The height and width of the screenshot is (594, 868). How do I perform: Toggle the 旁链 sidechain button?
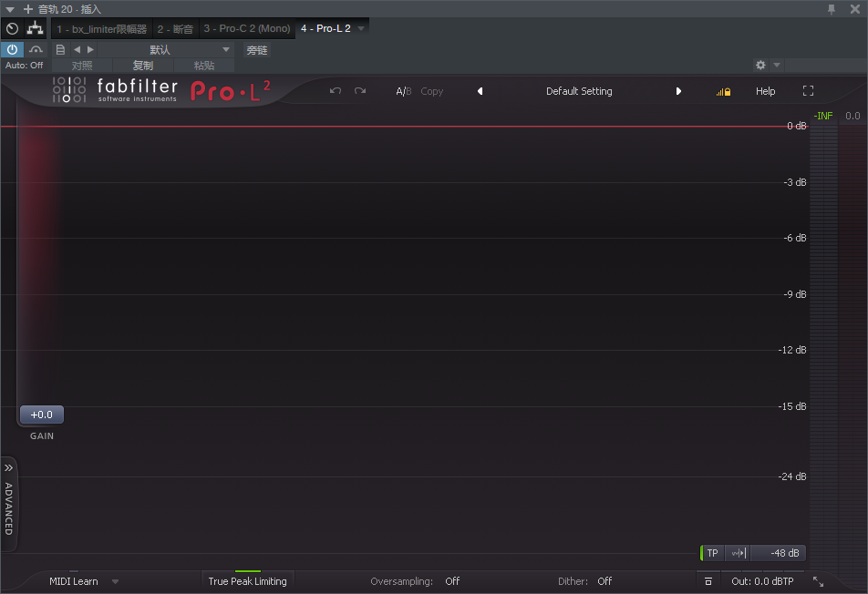pos(257,50)
